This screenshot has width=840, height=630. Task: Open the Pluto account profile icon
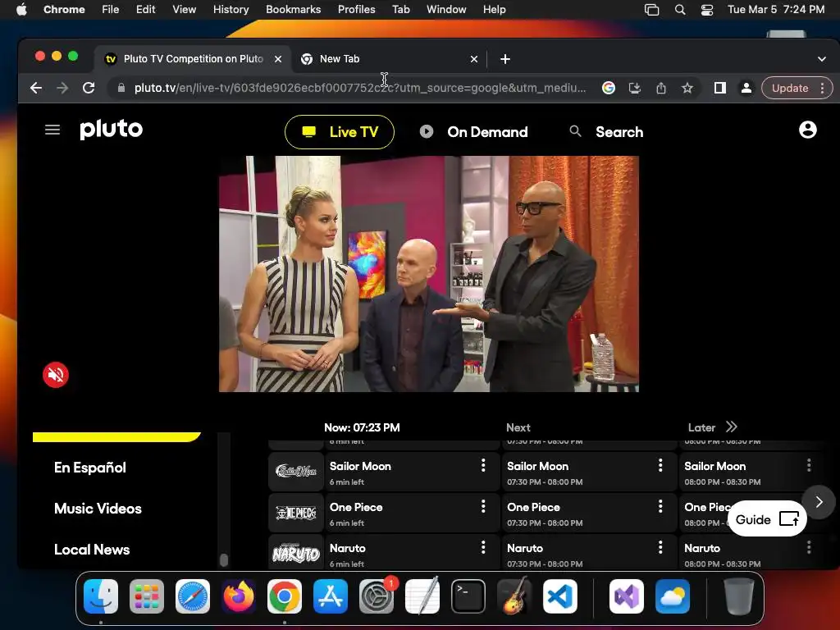[807, 130]
